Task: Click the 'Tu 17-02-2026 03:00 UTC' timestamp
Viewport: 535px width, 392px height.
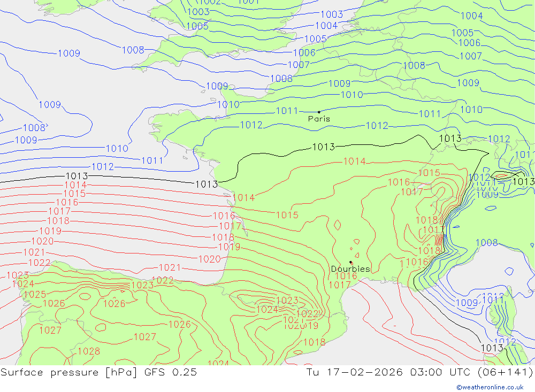Action: click(x=388, y=372)
